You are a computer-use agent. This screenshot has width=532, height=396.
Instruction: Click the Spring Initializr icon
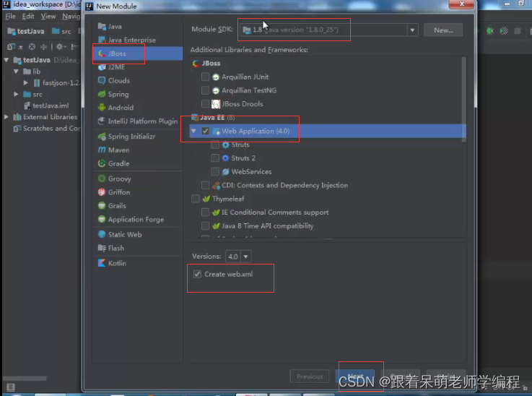click(x=102, y=137)
